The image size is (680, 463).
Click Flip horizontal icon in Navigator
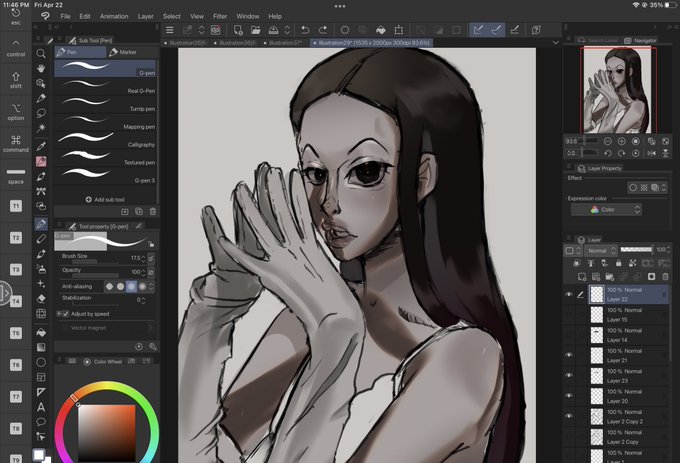[x=651, y=153]
